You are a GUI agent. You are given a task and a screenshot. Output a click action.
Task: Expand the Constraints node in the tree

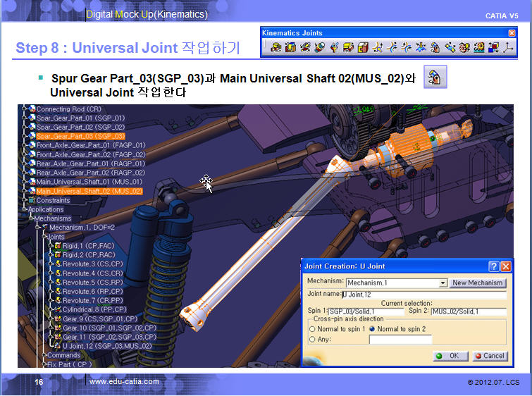[31, 200]
